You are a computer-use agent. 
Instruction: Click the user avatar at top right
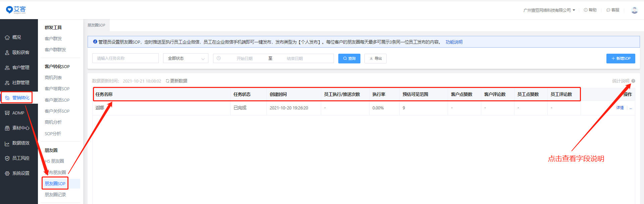(634, 10)
